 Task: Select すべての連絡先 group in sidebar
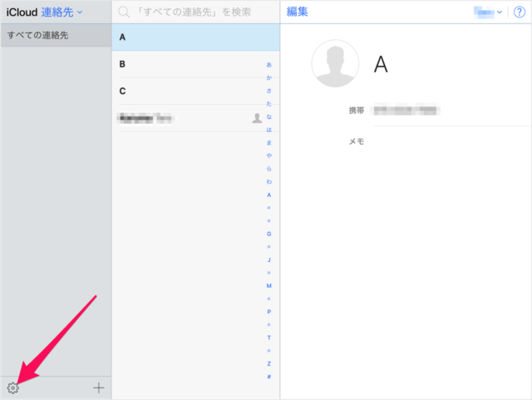coord(55,36)
